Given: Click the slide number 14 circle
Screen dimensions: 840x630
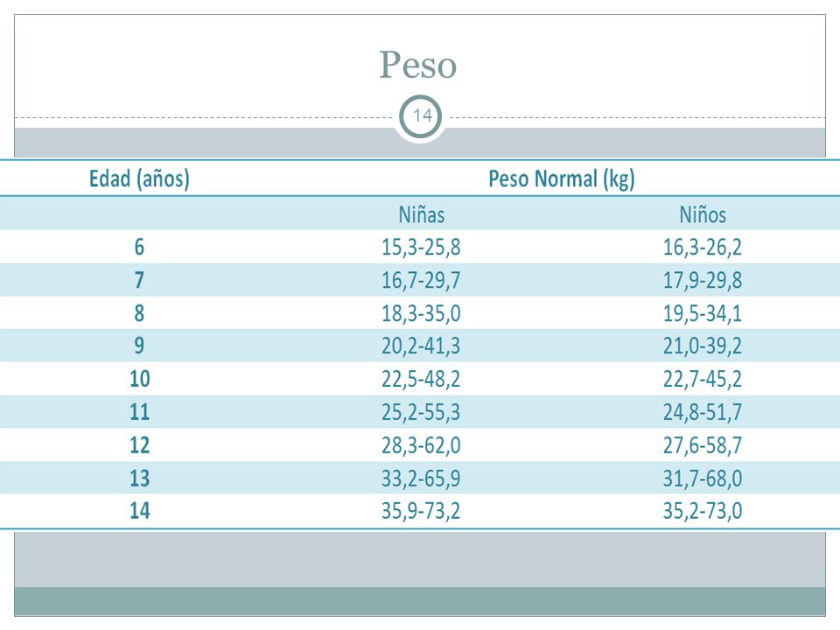Looking at the screenshot, I should pos(421,116).
